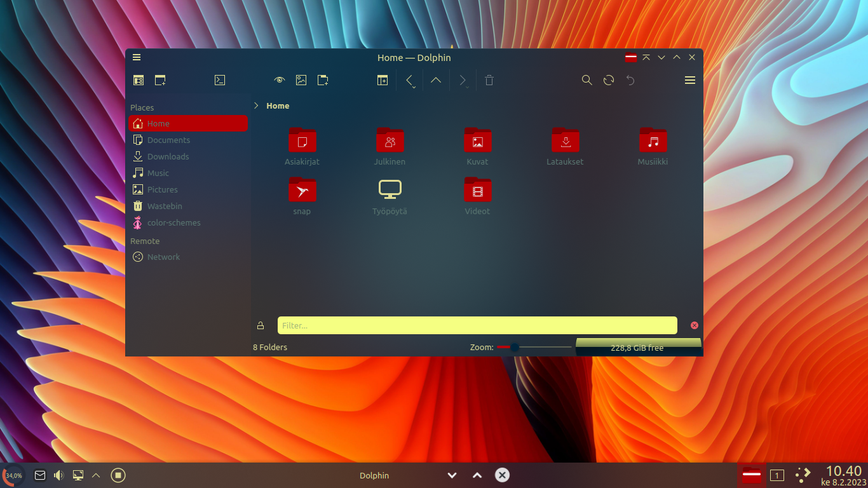Viewport: 868px width, 488px height.
Task: Toggle show hidden files eye icon
Action: point(280,80)
